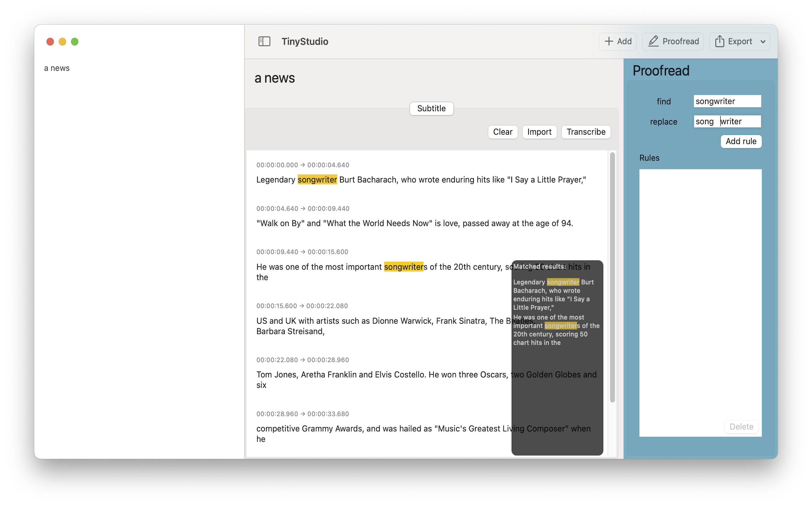Click the plus Add icon
The image size is (812, 507).
coord(609,41)
